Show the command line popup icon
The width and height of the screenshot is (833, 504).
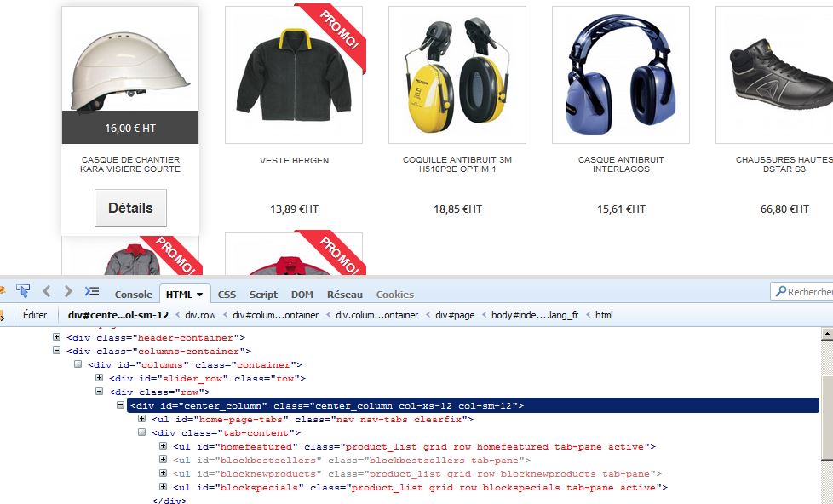coord(92,291)
